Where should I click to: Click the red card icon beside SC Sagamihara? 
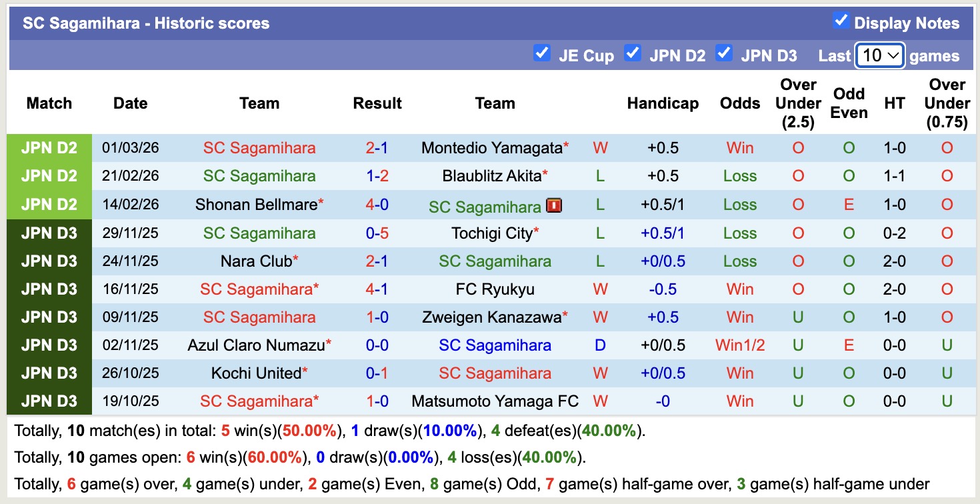pyautogui.click(x=554, y=206)
